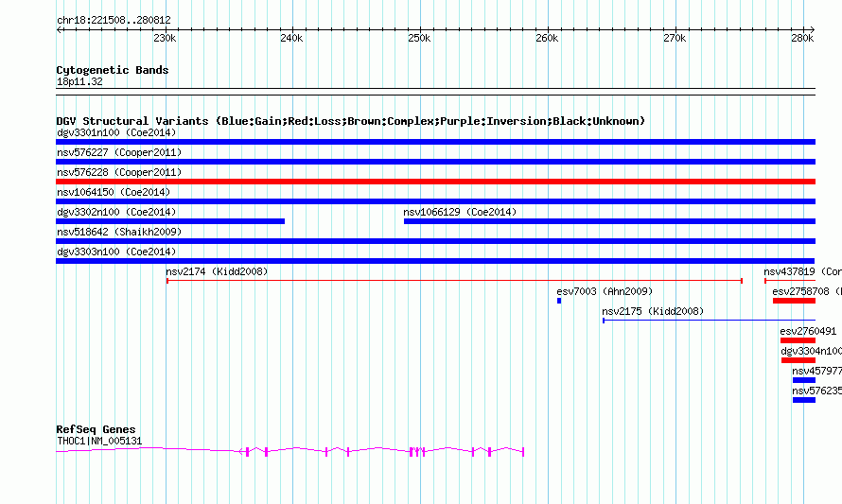Image resolution: width=842 pixels, height=504 pixels.
Task: Click the dgv3303n100 (Coe2014) label
Action: (116, 252)
